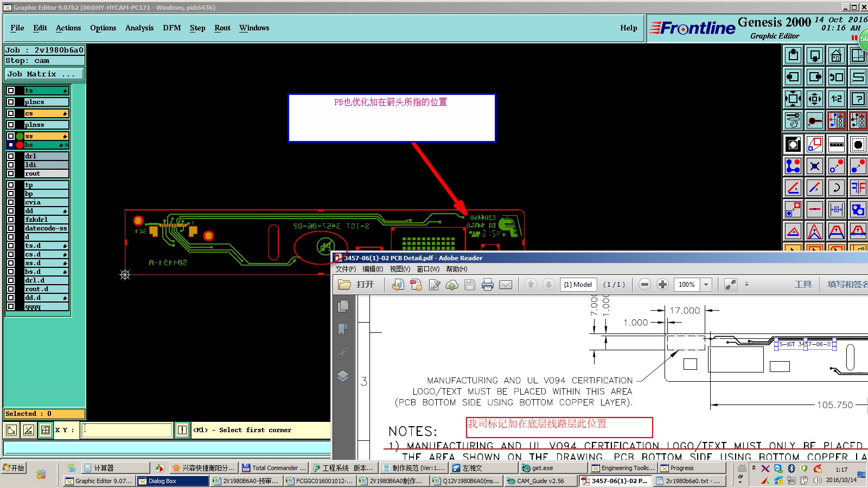Toggle the checkbox for layer ts

tap(11, 91)
